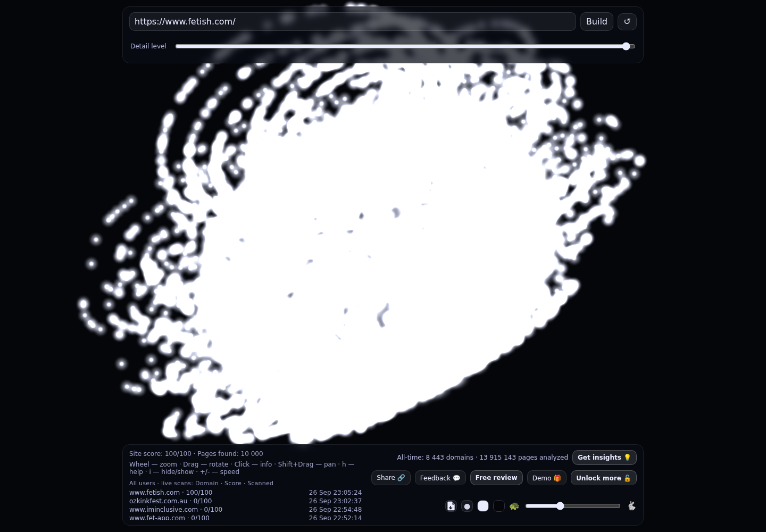Open the Share link button
766x532 pixels.
tap(391, 478)
